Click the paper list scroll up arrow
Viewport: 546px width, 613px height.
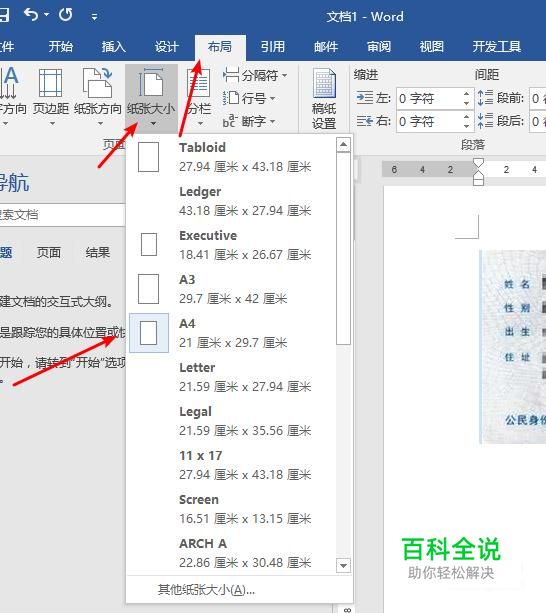[343, 145]
